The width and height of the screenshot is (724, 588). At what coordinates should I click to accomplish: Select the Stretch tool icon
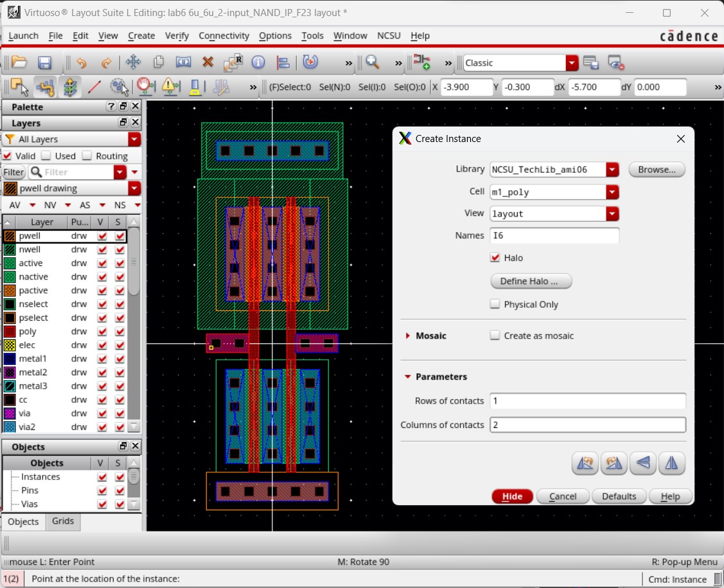(183, 62)
